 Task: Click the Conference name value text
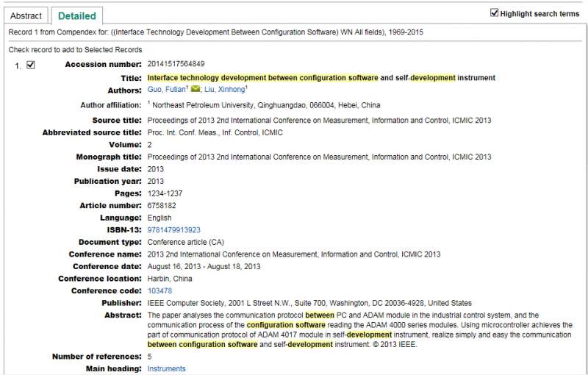(x=294, y=254)
